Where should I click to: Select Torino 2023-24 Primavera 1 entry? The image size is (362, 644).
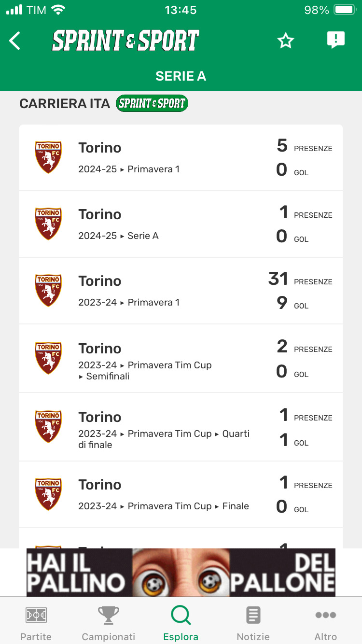tap(181, 291)
